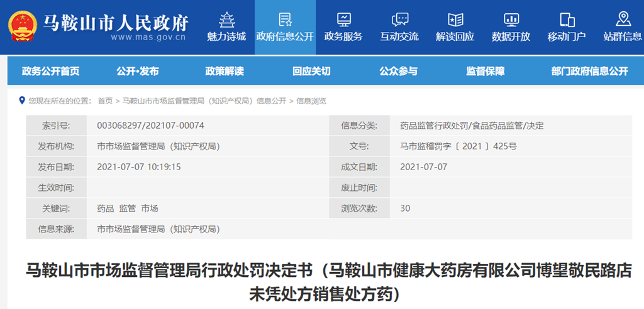The width and height of the screenshot is (644, 309).
Task: Open the 政府信息公开 menu label
Action: tap(285, 36)
